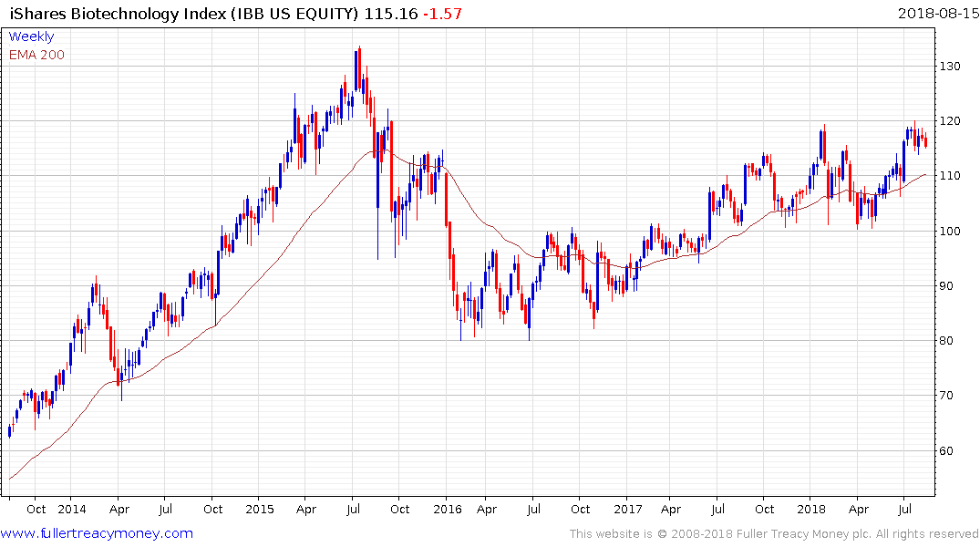Viewport: 980px width, 547px height.
Task: Click the 2014 time axis label
Action: coord(72,509)
